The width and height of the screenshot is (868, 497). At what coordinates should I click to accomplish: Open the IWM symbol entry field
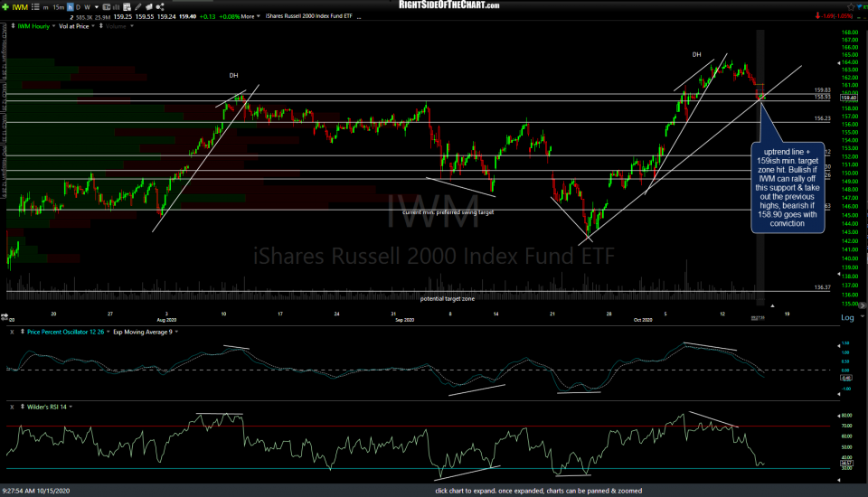click(20, 7)
